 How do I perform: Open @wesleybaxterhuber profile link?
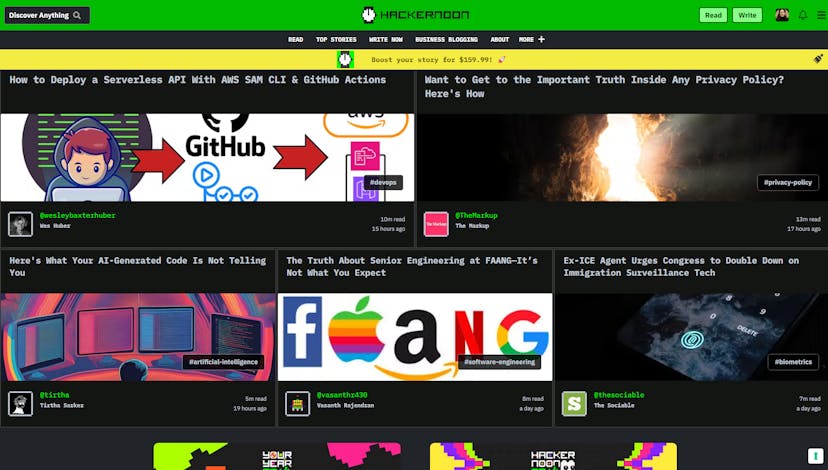coord(78,215)
